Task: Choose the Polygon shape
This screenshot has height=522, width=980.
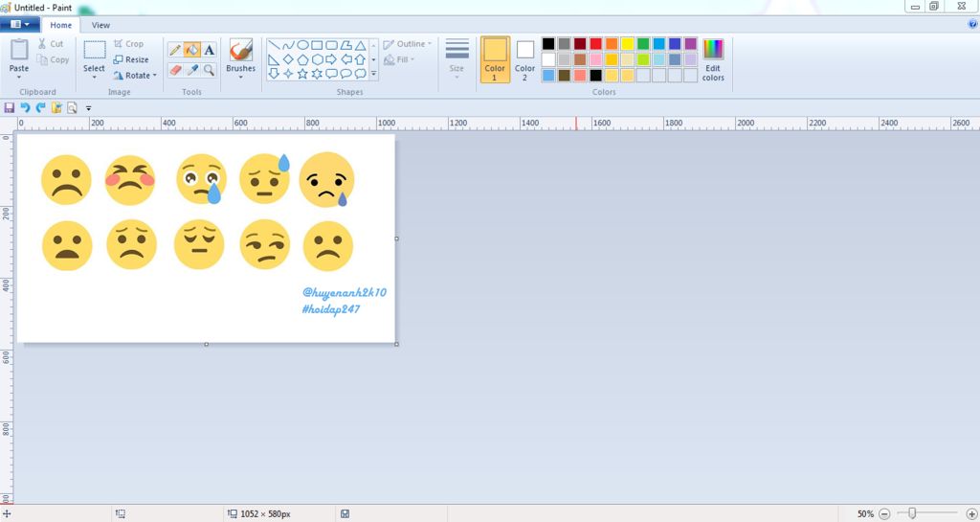Action: tap(345, 46)
